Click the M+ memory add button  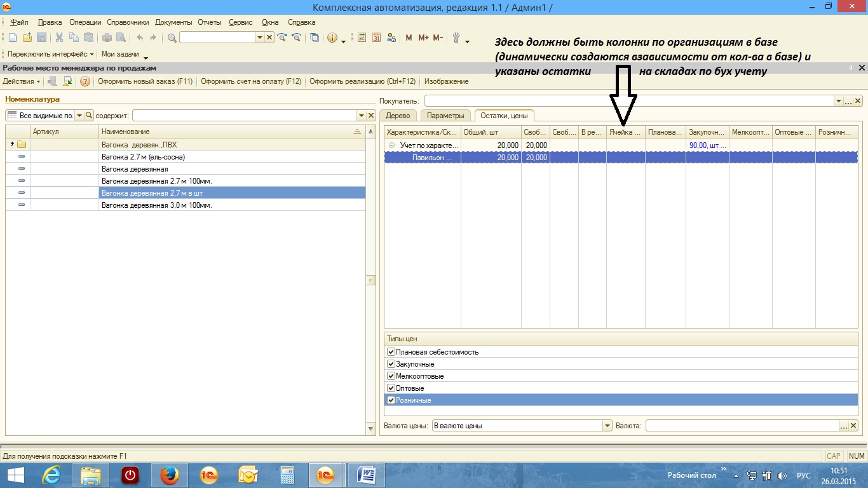pyautogui.click(x=423, y=37)
